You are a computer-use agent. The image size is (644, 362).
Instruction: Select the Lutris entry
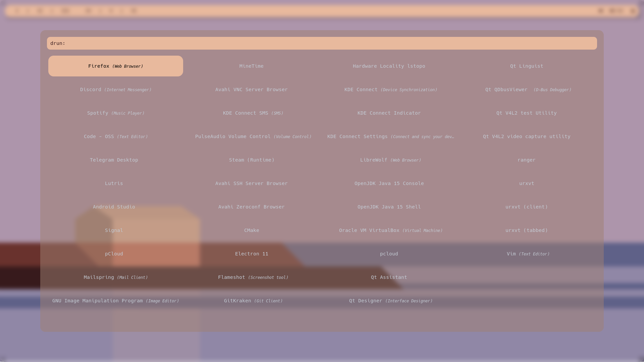point(114,183)
